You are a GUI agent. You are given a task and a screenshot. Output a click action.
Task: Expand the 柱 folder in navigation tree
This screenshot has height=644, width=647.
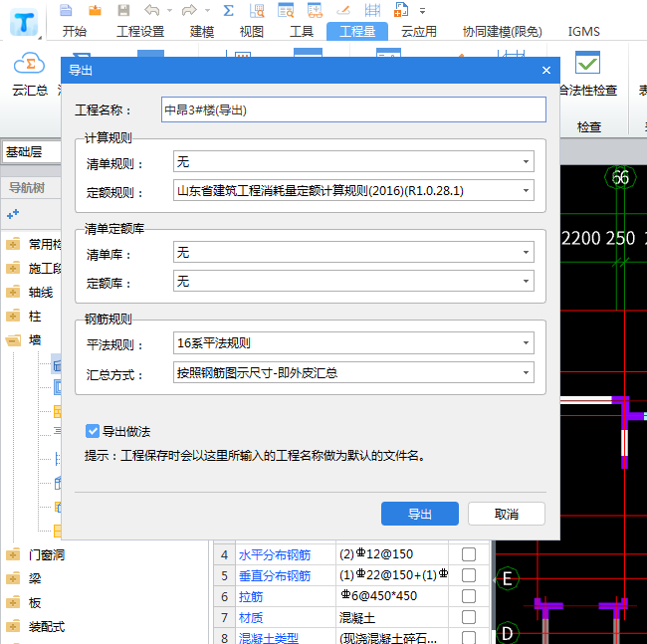coord(13,316)
